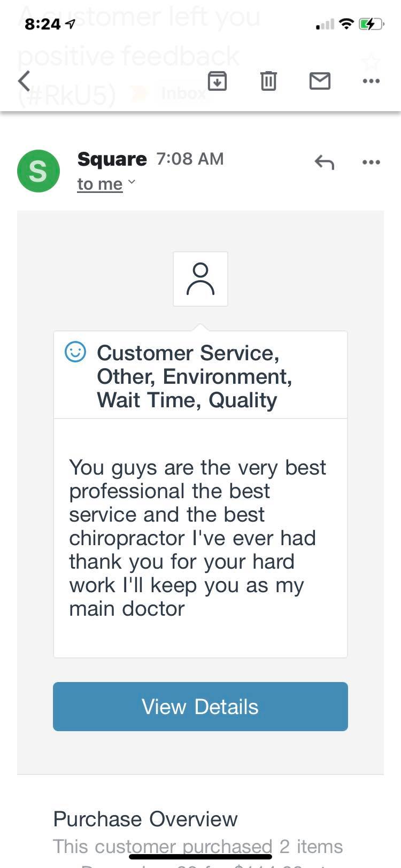The image size is (401, 868).
Task: Tap the battery indicator in status bar
Action: 371,24
